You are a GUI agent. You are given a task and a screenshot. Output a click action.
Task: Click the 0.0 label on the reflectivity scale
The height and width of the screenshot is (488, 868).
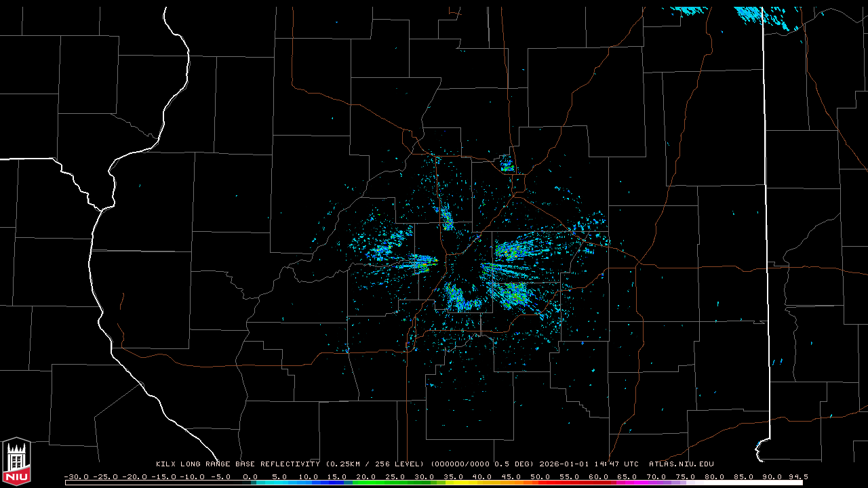pyautogui.click(x=250, y=476)
